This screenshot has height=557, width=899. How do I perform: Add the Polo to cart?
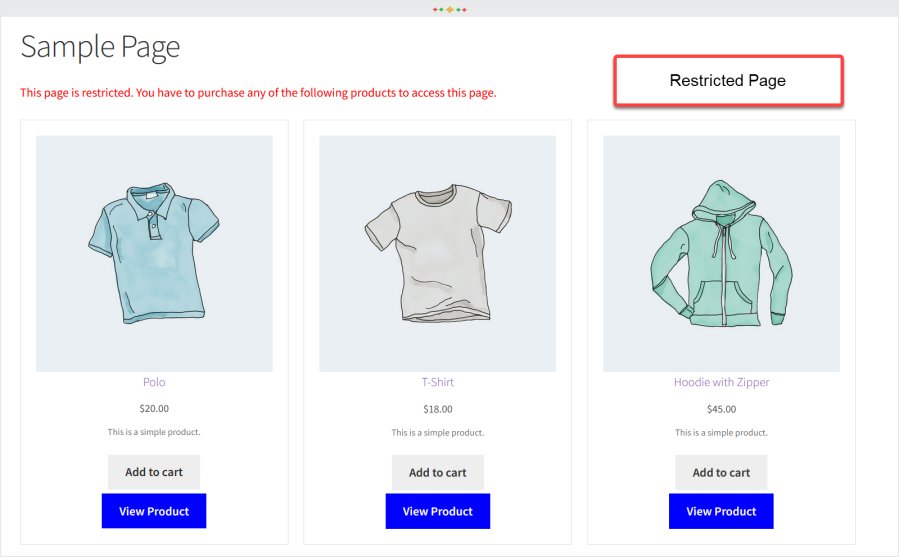(154, 473)
